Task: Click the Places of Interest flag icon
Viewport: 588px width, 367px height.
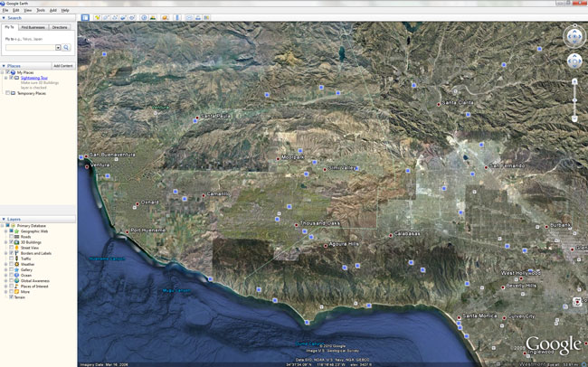Action: coord(17,286)
